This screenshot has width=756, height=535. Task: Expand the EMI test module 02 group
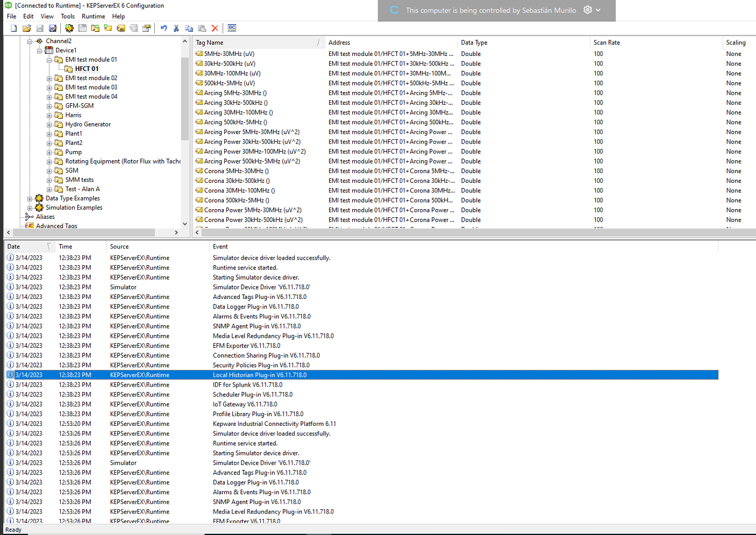coord(49,78)
